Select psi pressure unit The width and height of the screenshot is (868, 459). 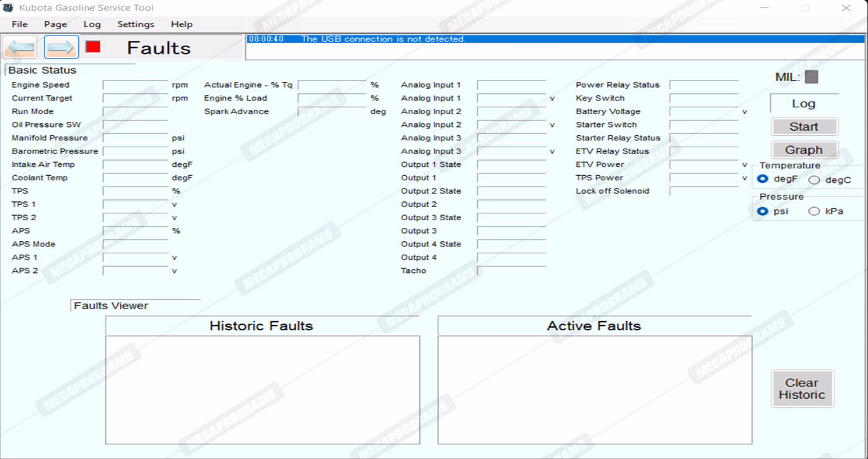[x=763, y=211]
